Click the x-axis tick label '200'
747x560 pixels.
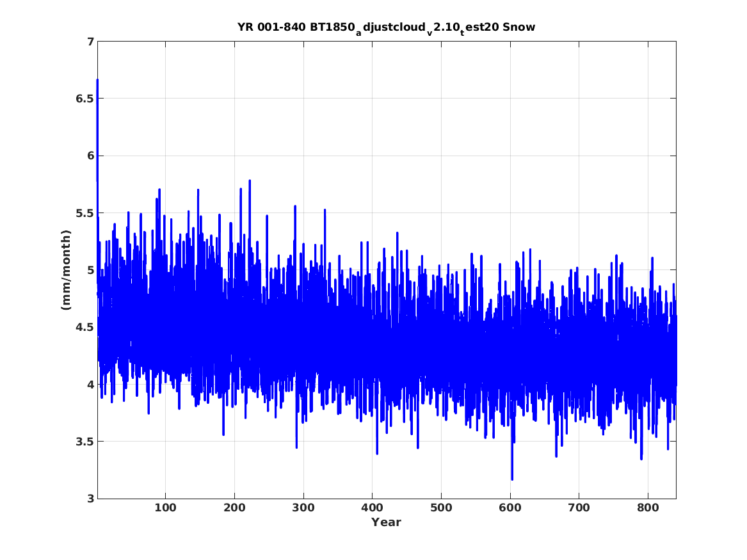[x=234, y=508]
